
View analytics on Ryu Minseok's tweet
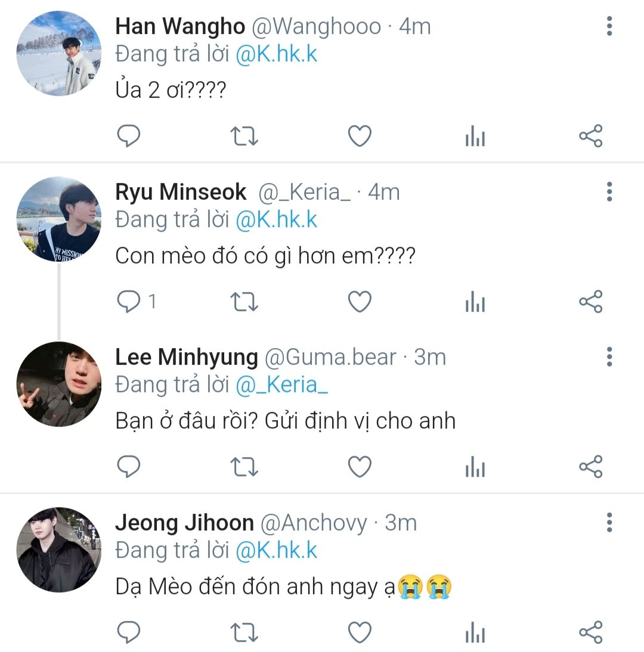(x=475, y=303)
